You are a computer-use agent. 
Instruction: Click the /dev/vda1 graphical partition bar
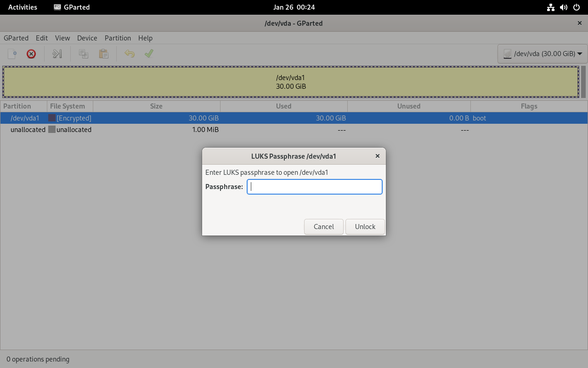[291, 82]
